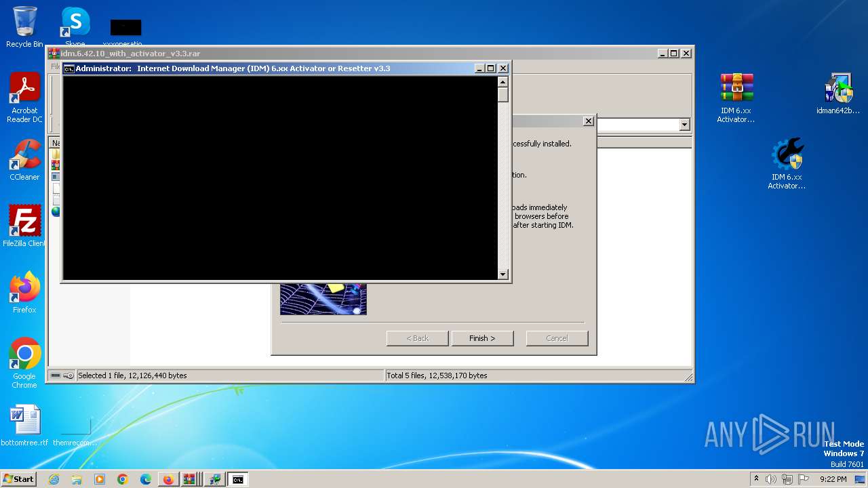Minimize the Activator command prompt window
Image resolution: width=868 pixels, height=488 pixels.
click(479, 68)
